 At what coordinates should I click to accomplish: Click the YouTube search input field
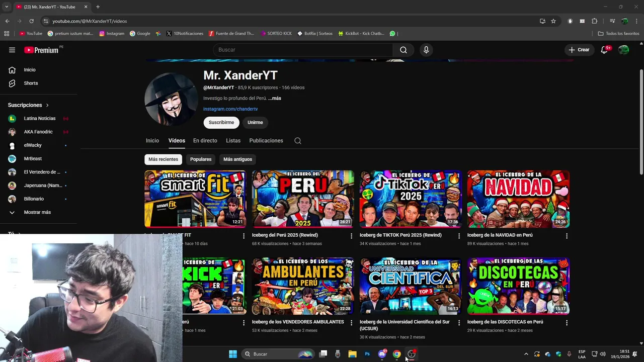click(303, 50)
